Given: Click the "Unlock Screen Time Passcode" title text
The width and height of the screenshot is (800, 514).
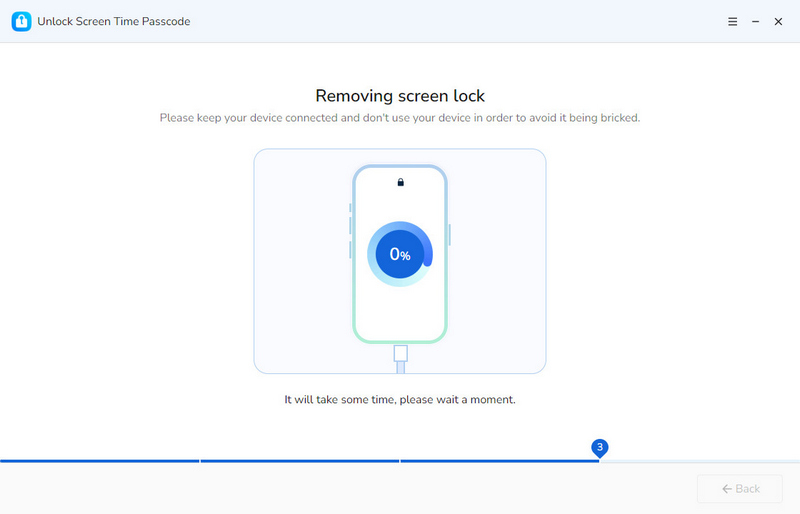Looking at the screenshot, I should click(114, 21).
